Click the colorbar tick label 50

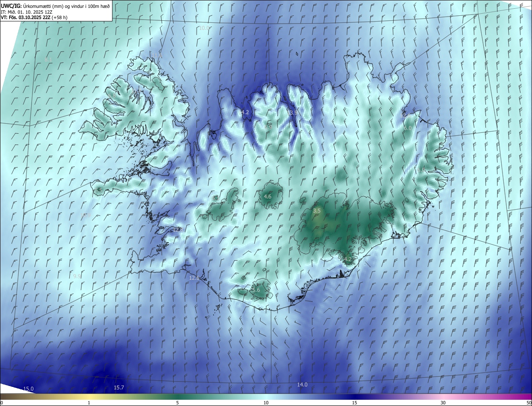(529, 403)
